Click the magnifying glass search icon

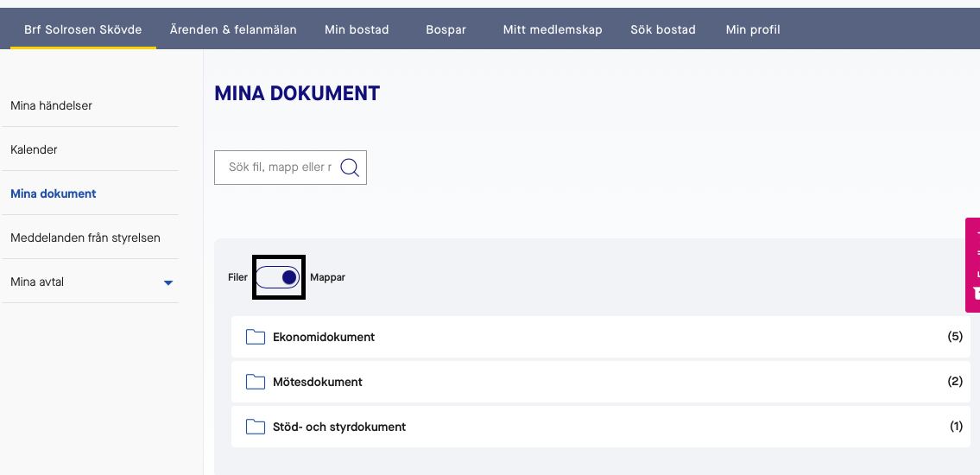(350, 168)
